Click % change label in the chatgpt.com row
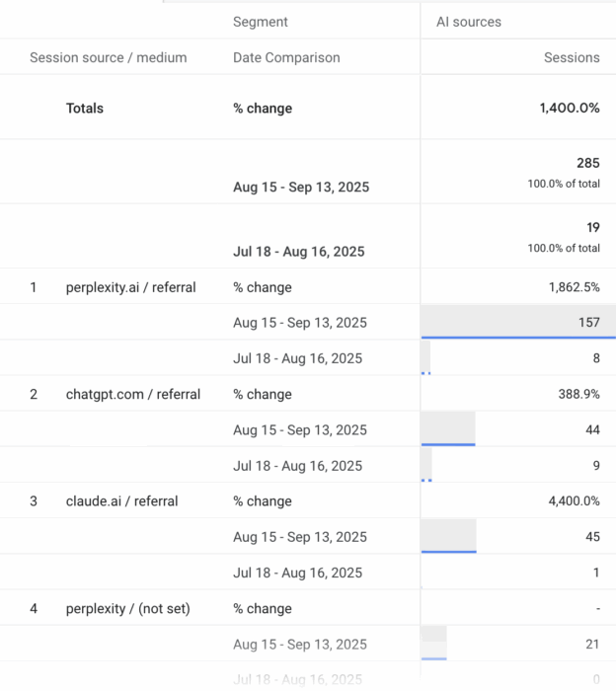 [x=263, y=394]
